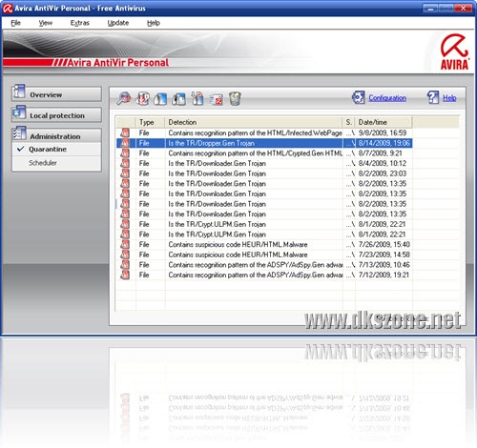Screen dimensions: 477x448
Task: Click the date 9/8/2009, 16:59 cell
Action: coord(383,132)
